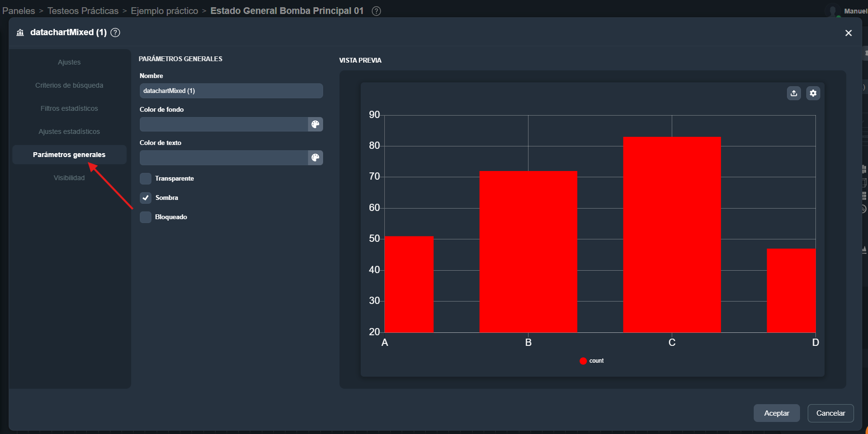Image resolution: width=868 pixels, height=434 pixels.
Task: Enable the Transparente checkbox
Action: point(146,179)
